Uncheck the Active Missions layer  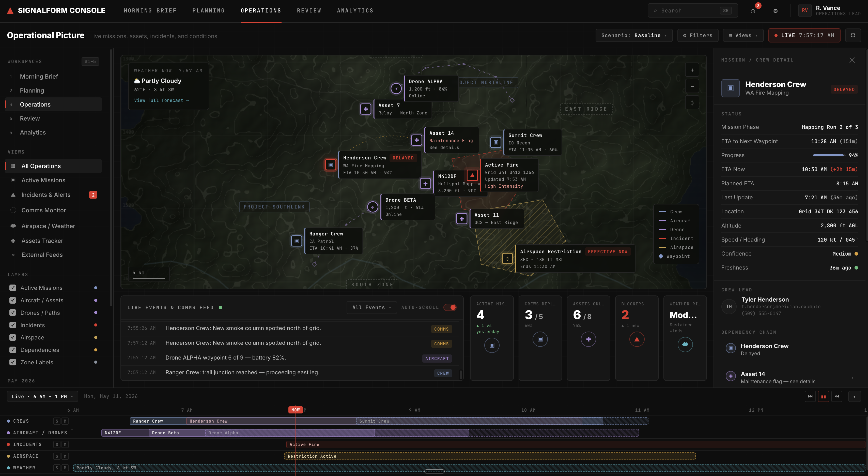click(x=13, y=288)
